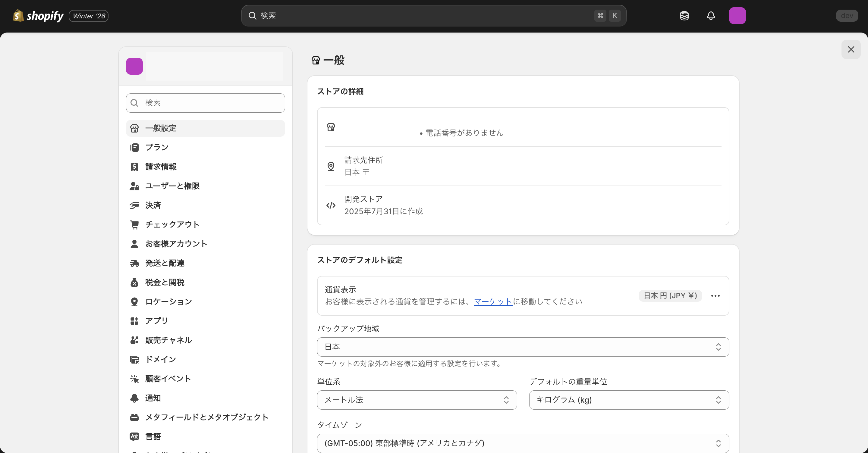The image size is (868, 453).
Task: Open the タイムゾーン selector
Action: coord(523,443)
